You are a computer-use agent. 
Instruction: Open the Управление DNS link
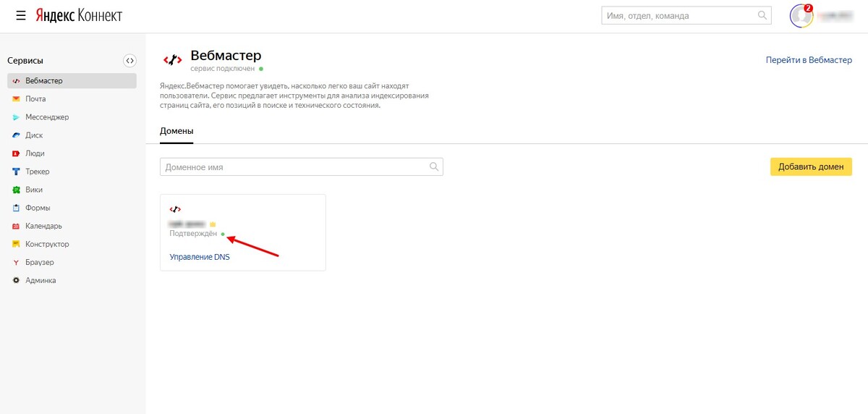[200, 256]
